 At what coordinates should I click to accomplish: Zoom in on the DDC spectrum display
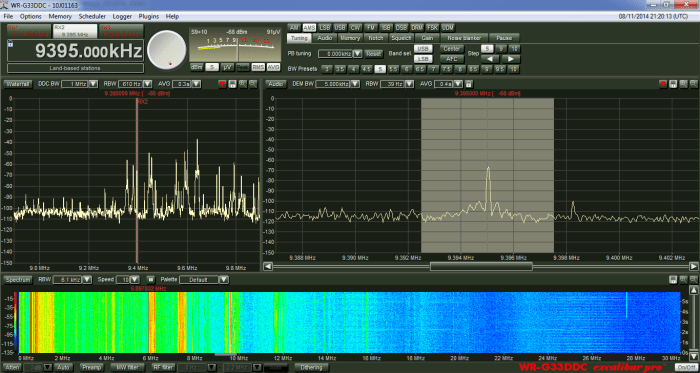pyautogui.click(x=243, y=84)
